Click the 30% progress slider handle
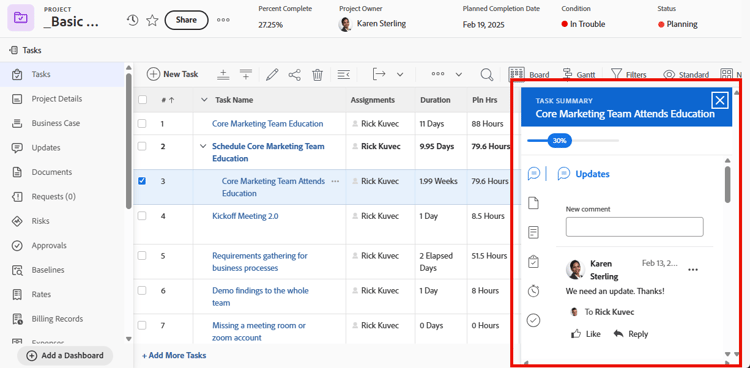750x368 pixels. [x=559, y=141]
